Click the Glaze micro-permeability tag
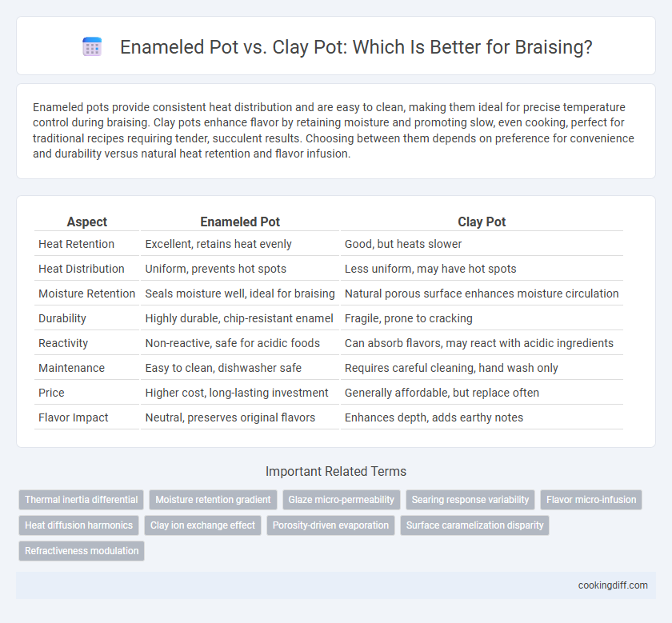The image size is (672, 623). (341, 500)
